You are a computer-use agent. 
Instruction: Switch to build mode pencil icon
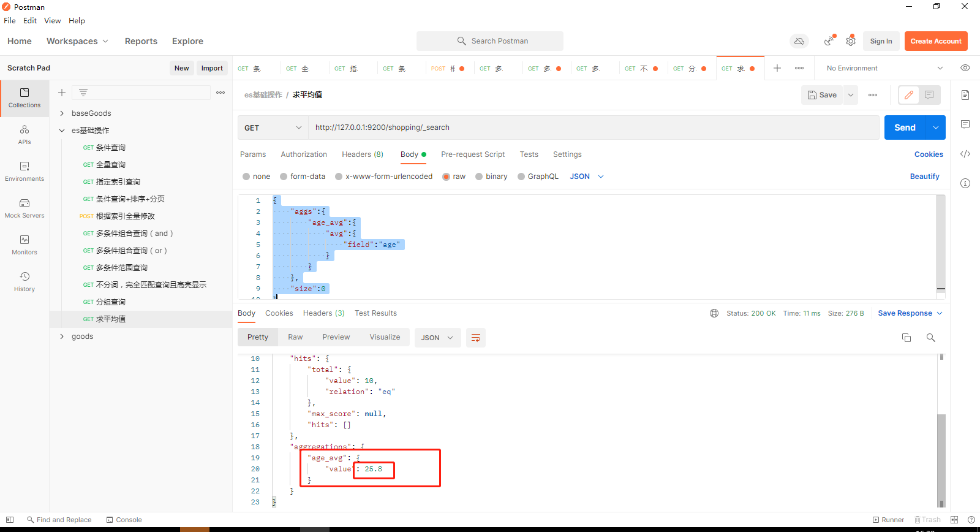(x=909, y=95)
